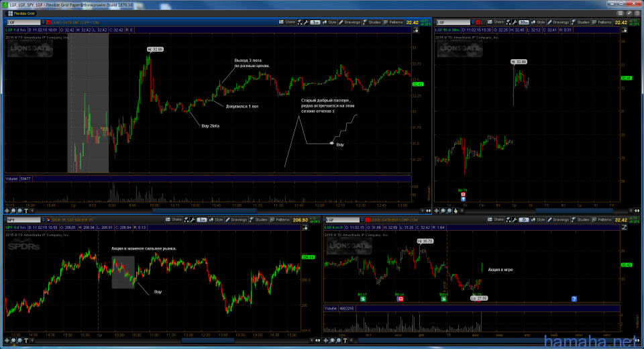Click red earnings phone icon on LGF daily chart
Image resolution: width=644 pixels, height=349 pixels.
coord(400,299)
